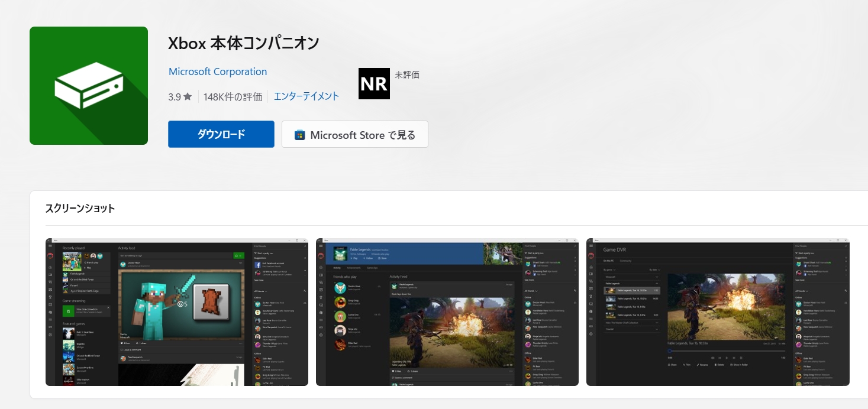This screenshot has width=868, height=409.
Task: Open the Microsoft Corporation publisher link
Action: (x=218, y=72)
